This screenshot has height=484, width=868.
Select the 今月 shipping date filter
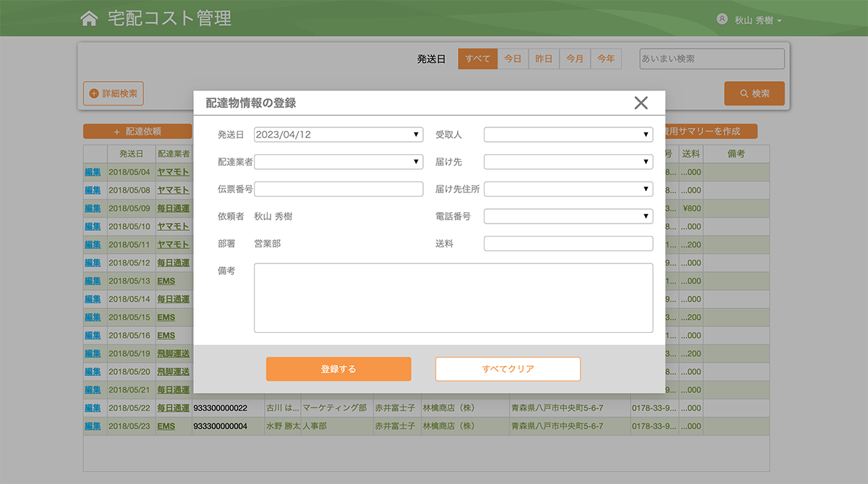tap(574, 59)
